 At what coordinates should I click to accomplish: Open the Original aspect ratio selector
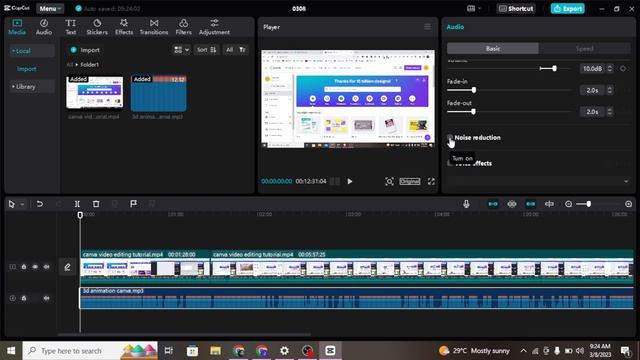(x=410, y=181)
